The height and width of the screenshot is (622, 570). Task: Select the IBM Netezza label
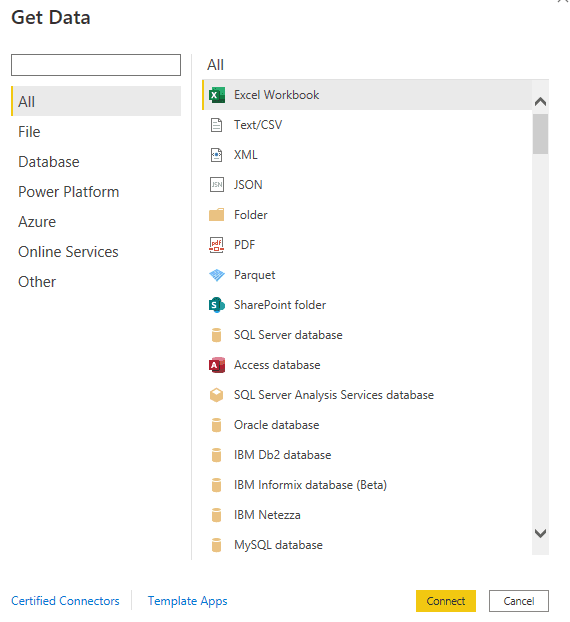267,515
